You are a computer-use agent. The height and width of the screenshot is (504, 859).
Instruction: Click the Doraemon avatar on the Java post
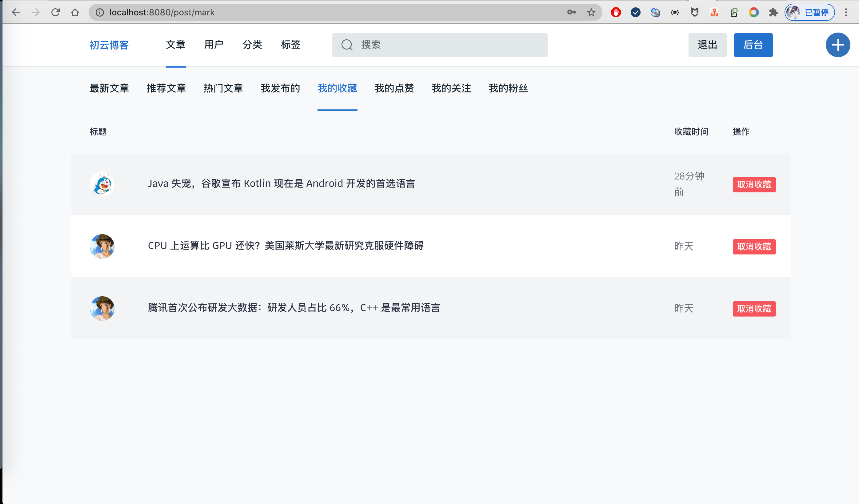click(102, 184)
